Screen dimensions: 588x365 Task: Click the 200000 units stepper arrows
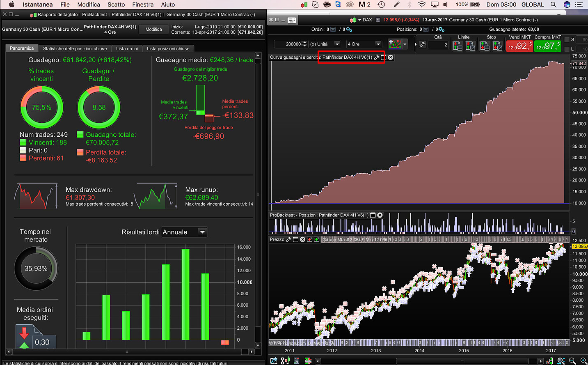(304, 44)
